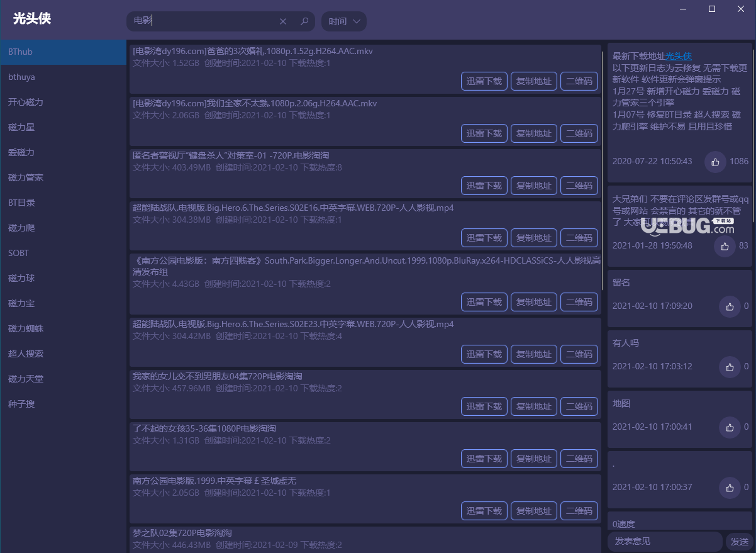Choose the 磁力球 engine
The image size is (756, 553).
tap(63, 278)
